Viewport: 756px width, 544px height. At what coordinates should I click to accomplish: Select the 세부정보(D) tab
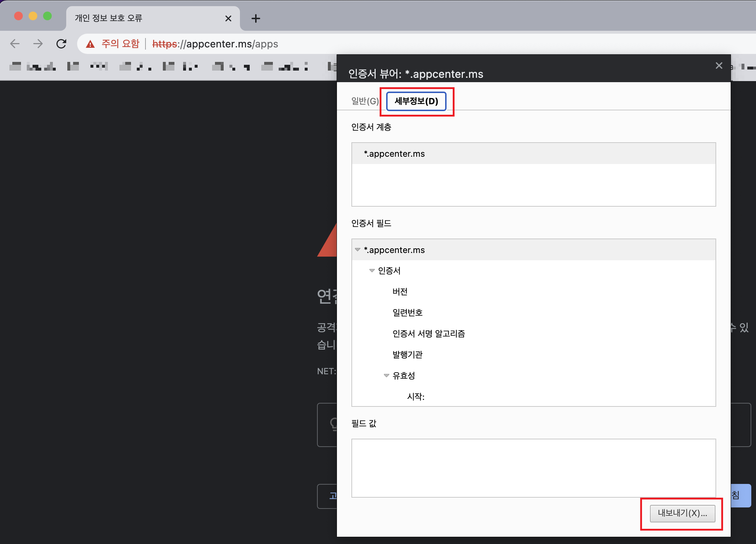coord(416,101)
